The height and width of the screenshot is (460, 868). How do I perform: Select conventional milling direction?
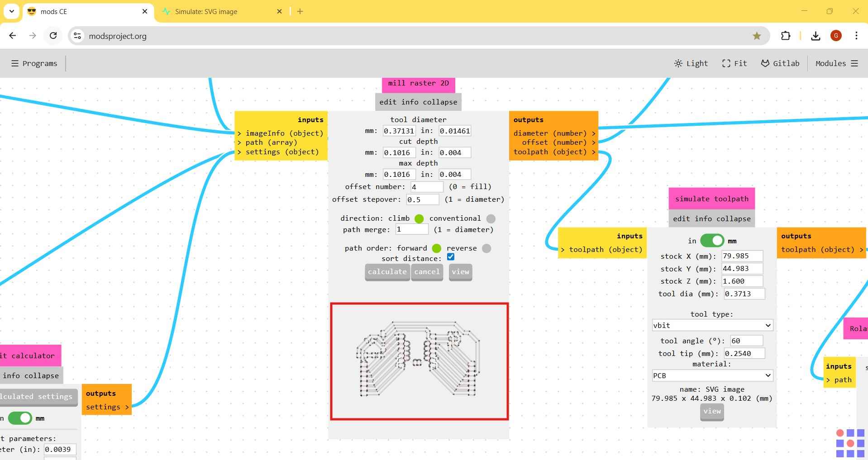coord(491,219)
